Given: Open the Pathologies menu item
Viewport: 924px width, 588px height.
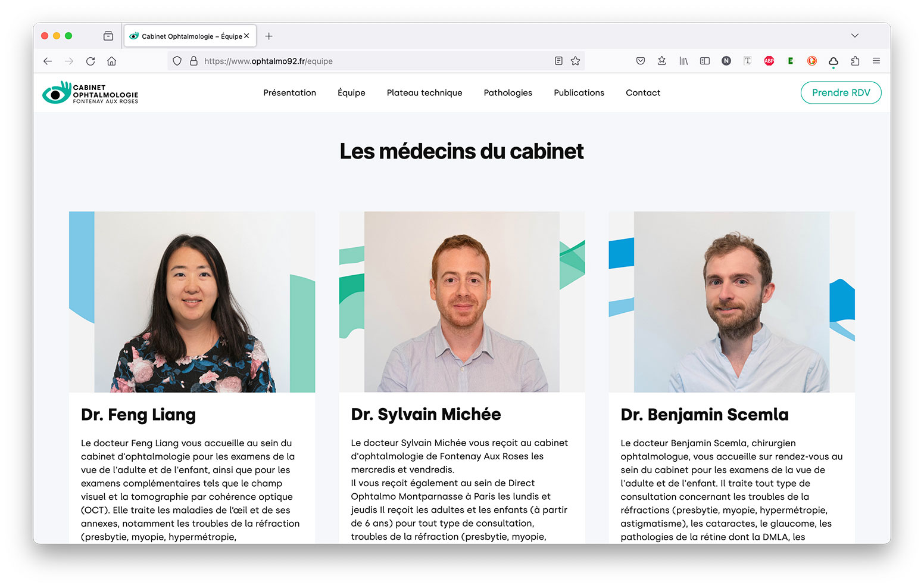Looking at the screenshot, I should click(x=508, y=93).
